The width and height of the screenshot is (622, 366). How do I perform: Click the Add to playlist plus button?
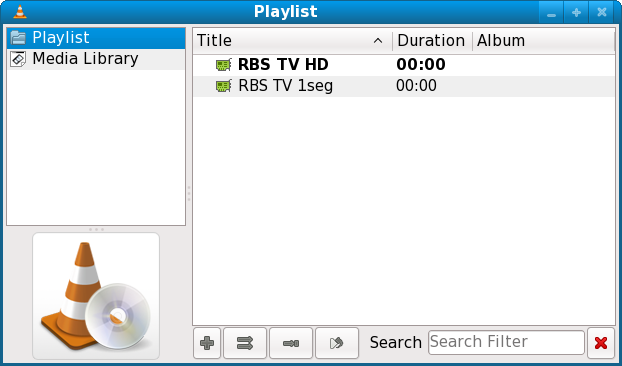coord(207,343)
